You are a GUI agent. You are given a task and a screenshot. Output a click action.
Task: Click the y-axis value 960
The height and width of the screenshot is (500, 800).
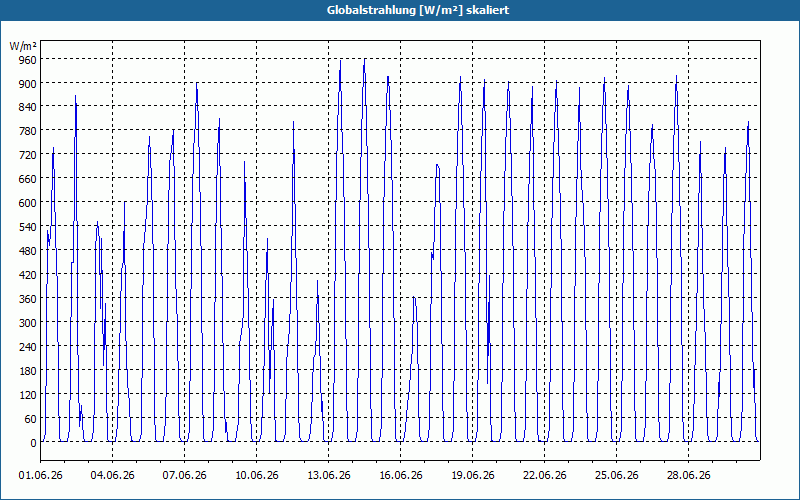point(28,60)
